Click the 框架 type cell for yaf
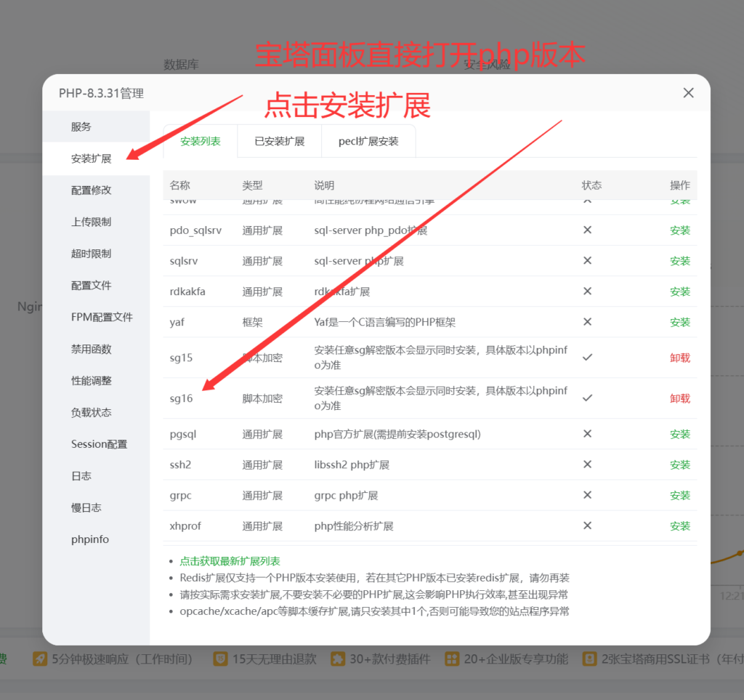This screenshot has height=700, width=744. tap(252, 322)
